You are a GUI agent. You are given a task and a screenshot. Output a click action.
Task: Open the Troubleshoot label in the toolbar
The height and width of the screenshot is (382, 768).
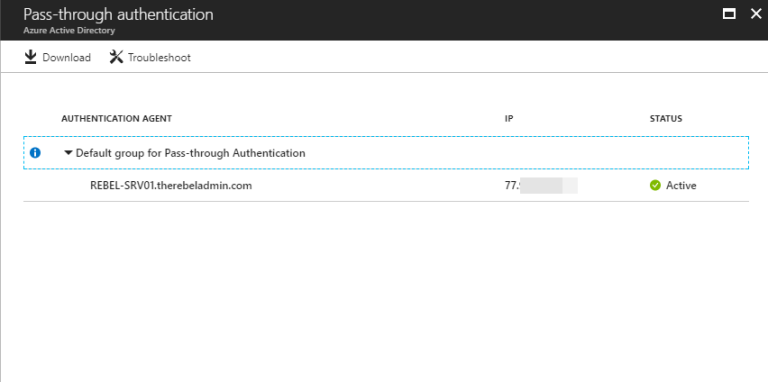(159, 58)
